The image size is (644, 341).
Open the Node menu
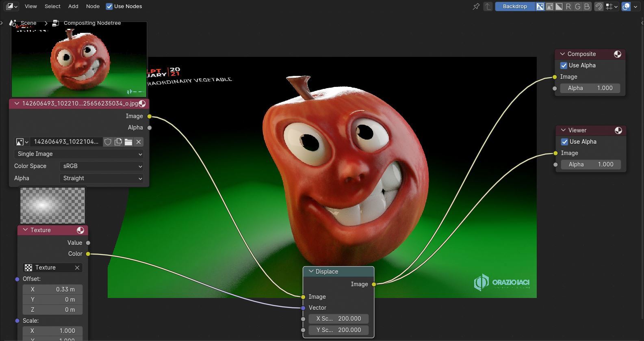(x=93, y=6)
